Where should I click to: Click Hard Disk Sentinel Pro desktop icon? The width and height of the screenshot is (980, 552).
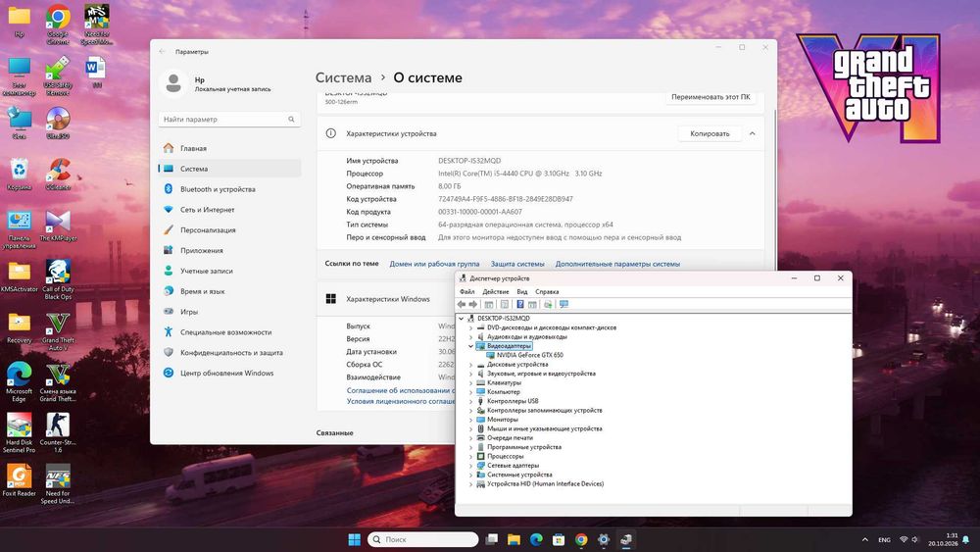[20, 432]
